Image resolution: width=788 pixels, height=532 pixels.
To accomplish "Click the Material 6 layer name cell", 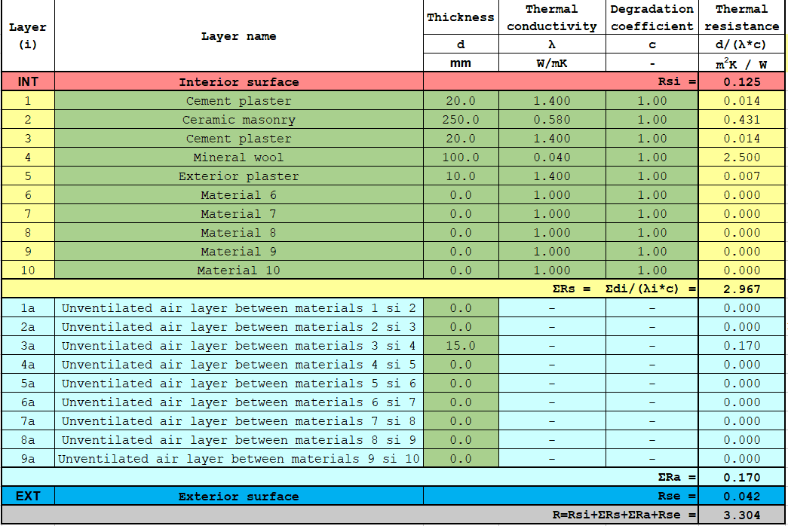I will [x=238, y=195].
